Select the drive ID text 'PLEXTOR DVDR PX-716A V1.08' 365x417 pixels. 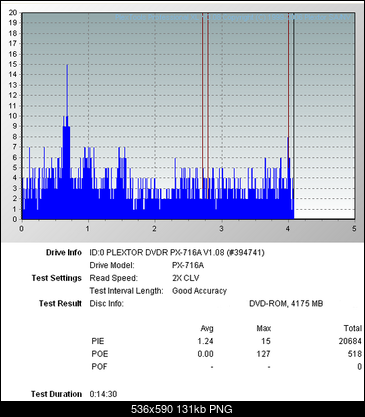coord(164,253)
